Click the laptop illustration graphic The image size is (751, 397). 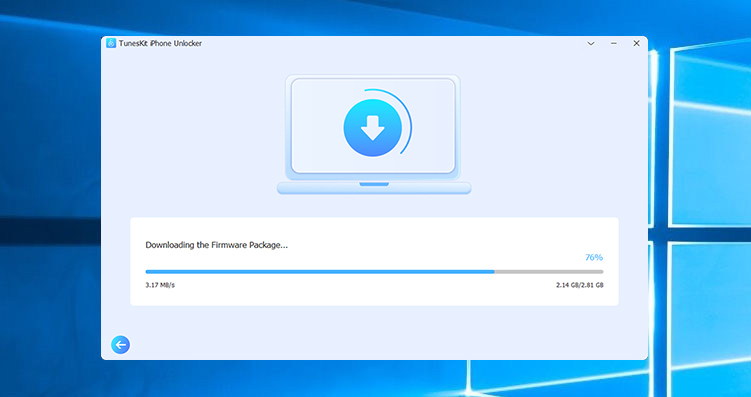coord(374,134)
